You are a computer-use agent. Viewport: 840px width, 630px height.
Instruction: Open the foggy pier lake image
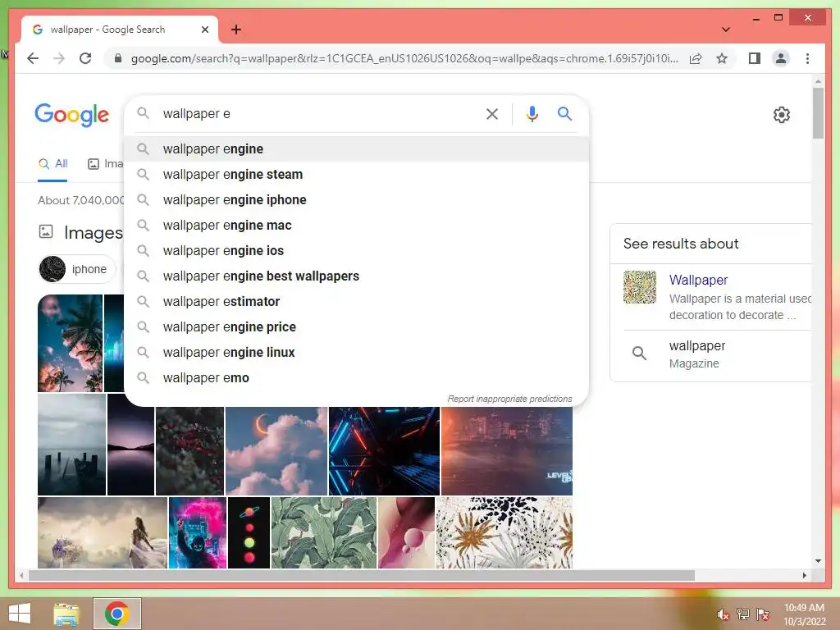(72, 445)
